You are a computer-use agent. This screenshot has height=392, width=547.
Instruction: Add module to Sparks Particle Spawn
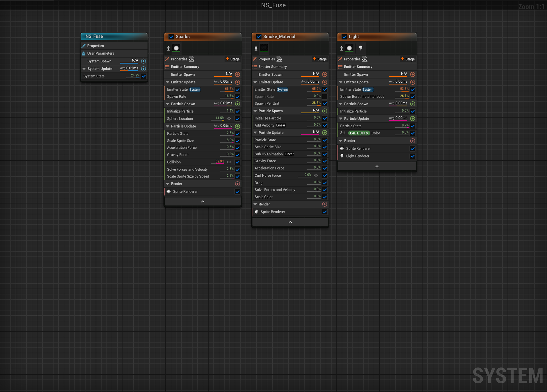237,104
